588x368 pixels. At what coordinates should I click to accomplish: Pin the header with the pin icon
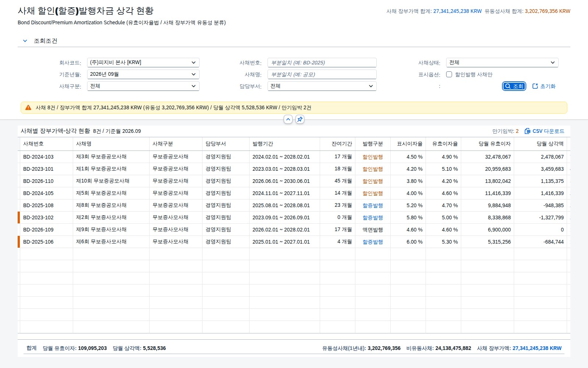pos(300,119)
